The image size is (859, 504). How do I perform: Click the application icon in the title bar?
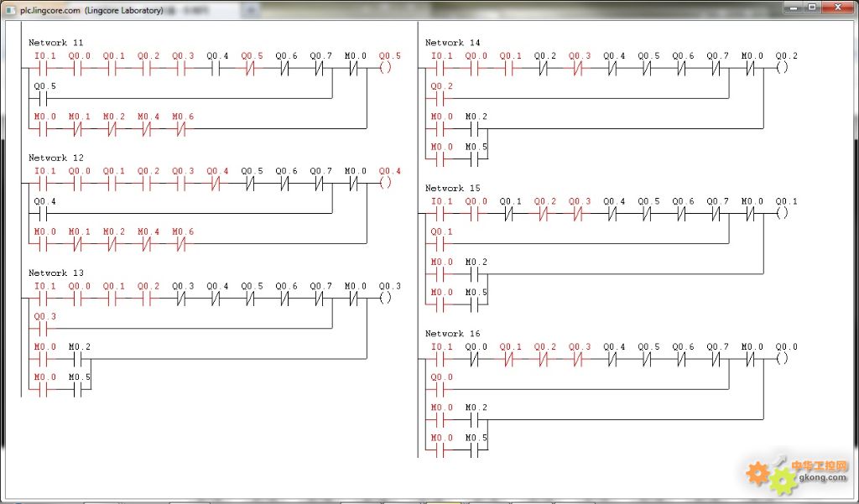click(x=11, y=9)
